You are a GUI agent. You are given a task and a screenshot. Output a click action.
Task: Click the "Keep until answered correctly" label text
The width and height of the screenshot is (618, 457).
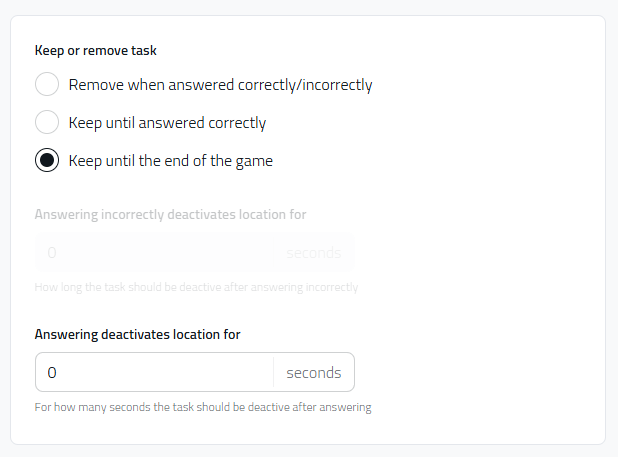point(167,123)
